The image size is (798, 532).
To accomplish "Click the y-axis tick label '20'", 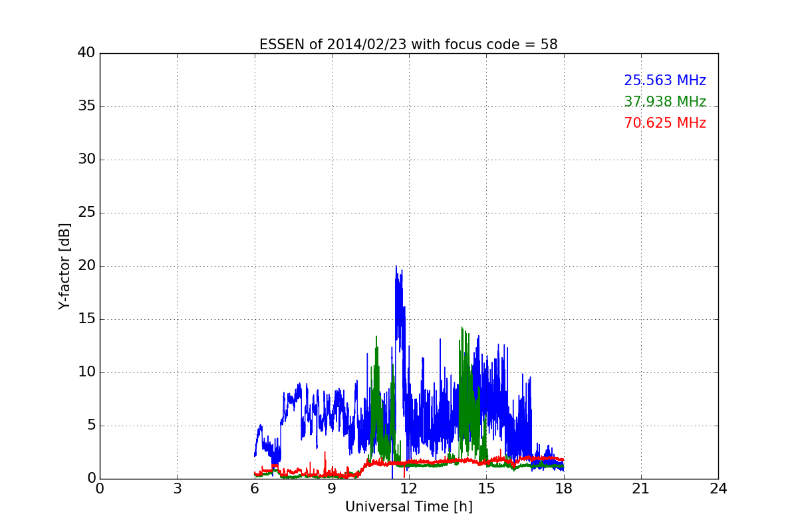I will point(86,266).
